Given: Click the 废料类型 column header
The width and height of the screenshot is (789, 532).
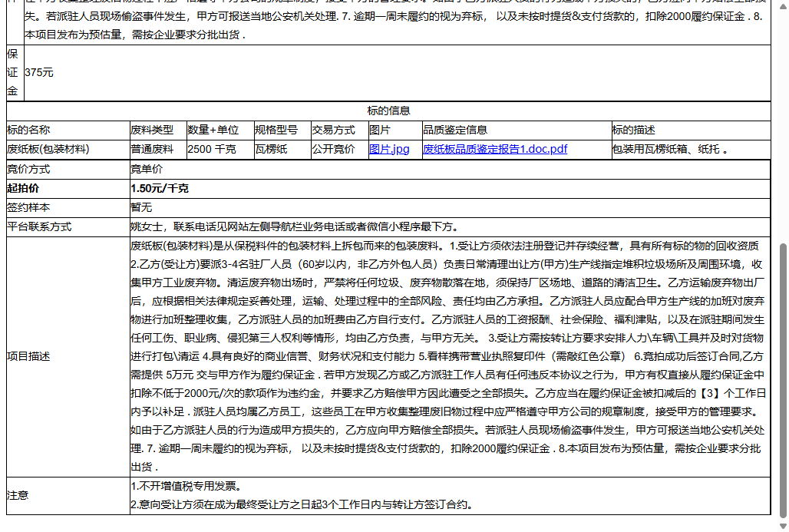Looking at the screenshot, I should [152, 131].
